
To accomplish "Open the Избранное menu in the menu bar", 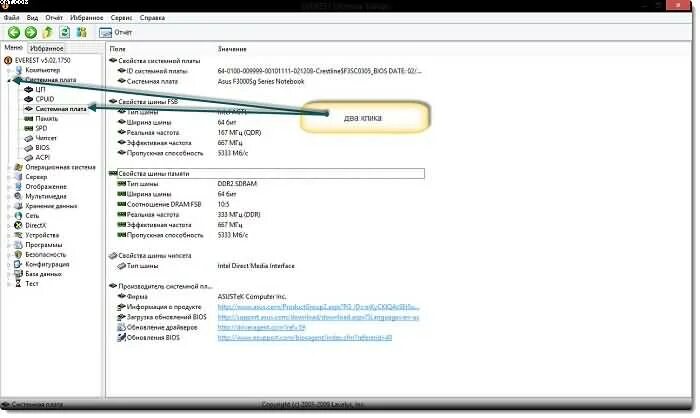I will point(87,18).
